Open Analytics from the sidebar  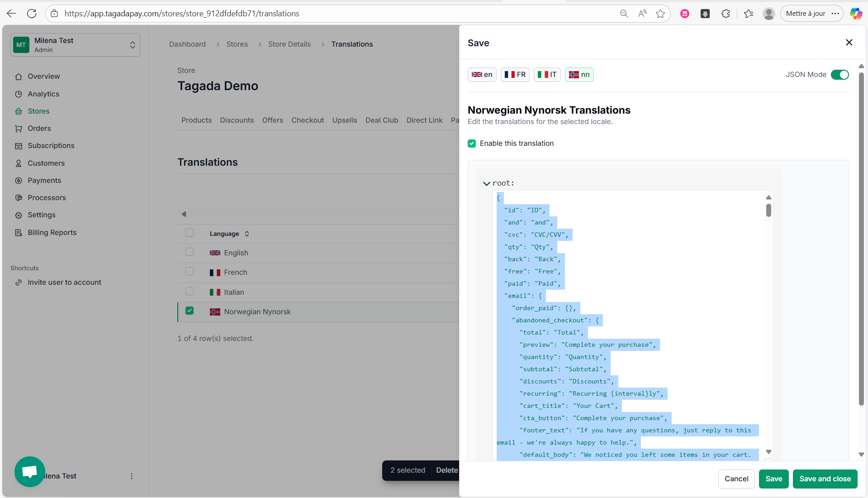(x=43, y=94)
